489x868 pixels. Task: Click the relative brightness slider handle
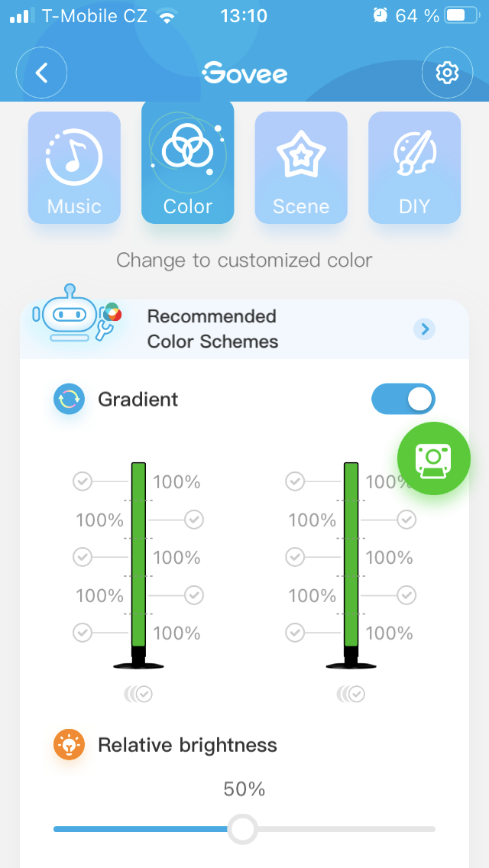click(243, 829)
